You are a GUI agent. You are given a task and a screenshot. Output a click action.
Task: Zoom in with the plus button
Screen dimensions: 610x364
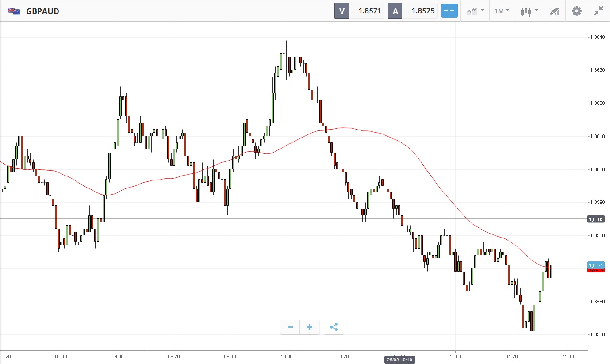tap(310, 327)
